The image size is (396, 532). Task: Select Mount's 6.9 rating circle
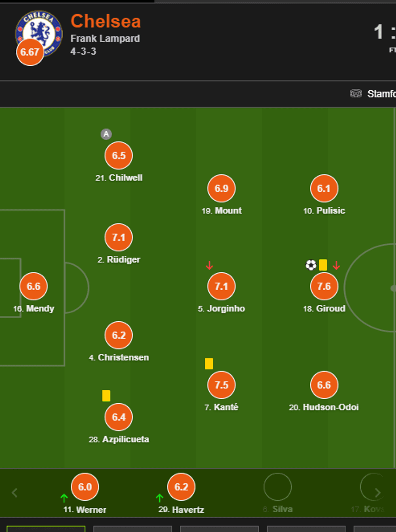(221, 189)
